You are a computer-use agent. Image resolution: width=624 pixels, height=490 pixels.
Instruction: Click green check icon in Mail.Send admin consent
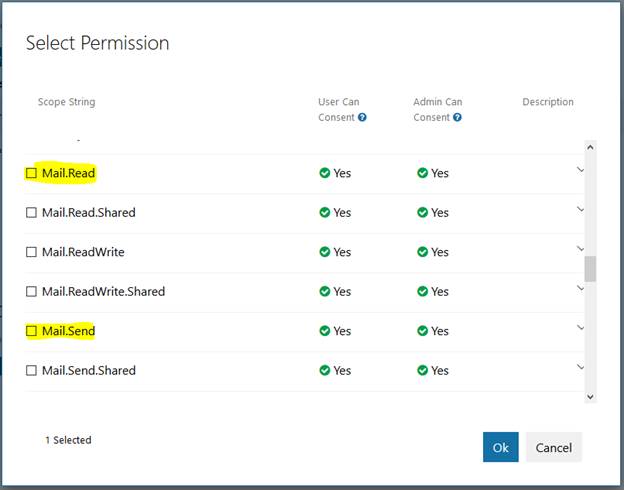pos(422,331)
